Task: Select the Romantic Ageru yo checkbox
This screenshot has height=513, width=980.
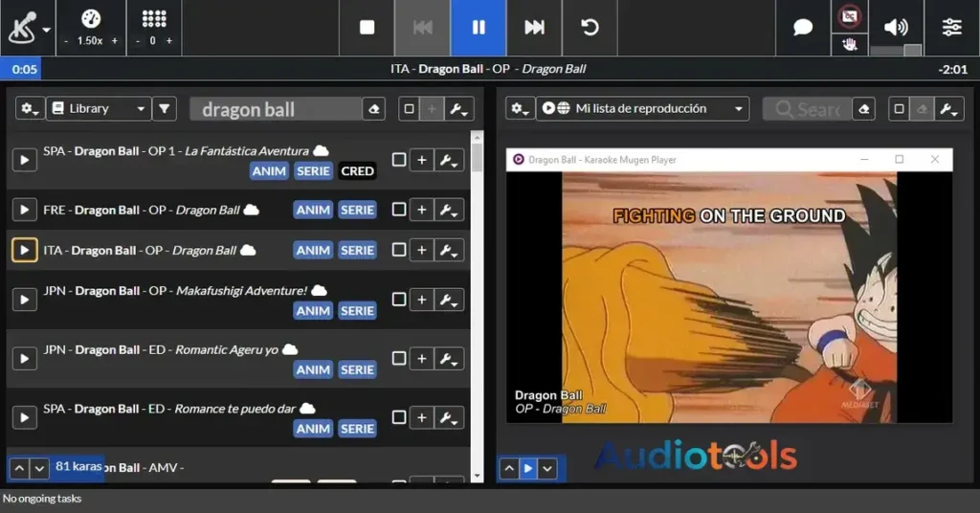Action: (x=399, y=358)
